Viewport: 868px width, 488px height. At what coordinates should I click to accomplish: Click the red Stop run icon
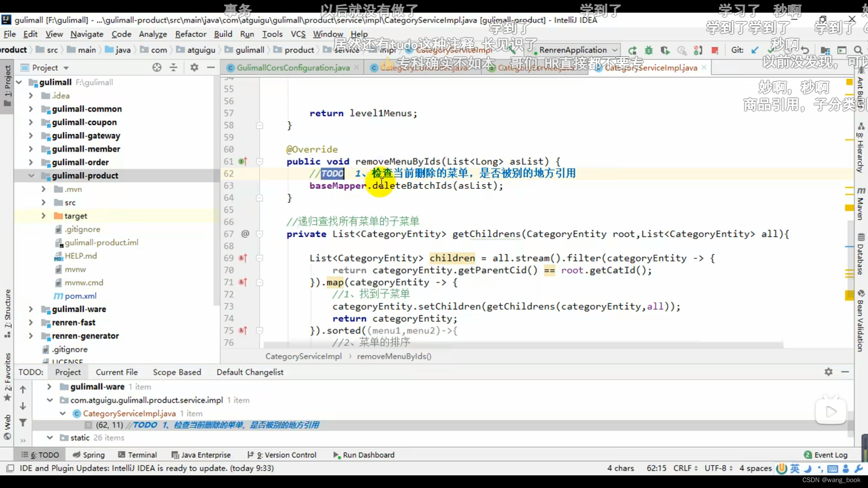pyautogui.click(x=715, y=50)
